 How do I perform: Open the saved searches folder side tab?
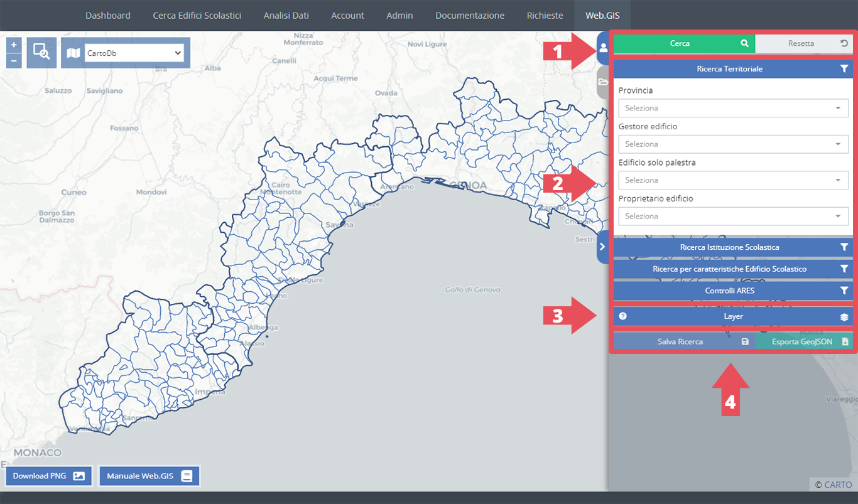[603, 82]
